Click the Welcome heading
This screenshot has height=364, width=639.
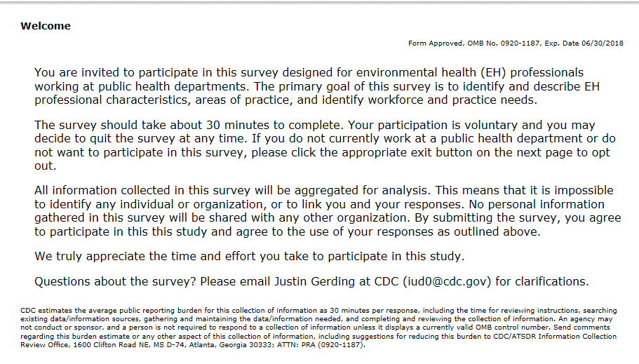coord(46,27)
